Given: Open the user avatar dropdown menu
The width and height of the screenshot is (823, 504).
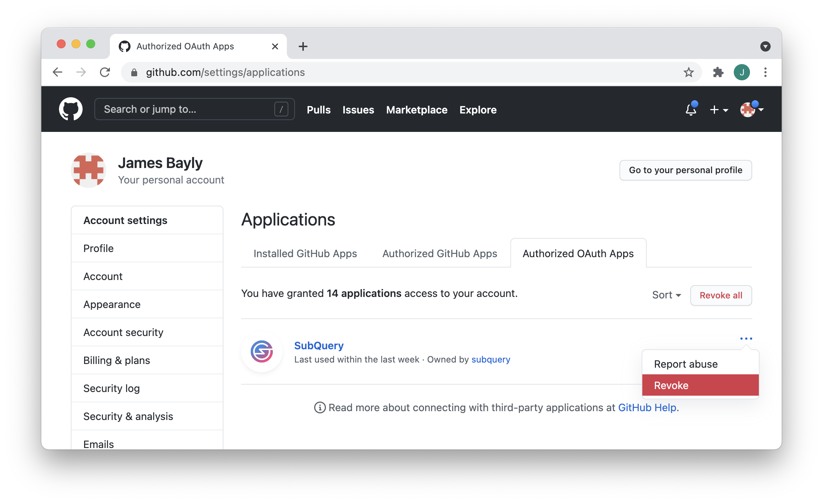Looking at the screenshot, I should point(751,110).
